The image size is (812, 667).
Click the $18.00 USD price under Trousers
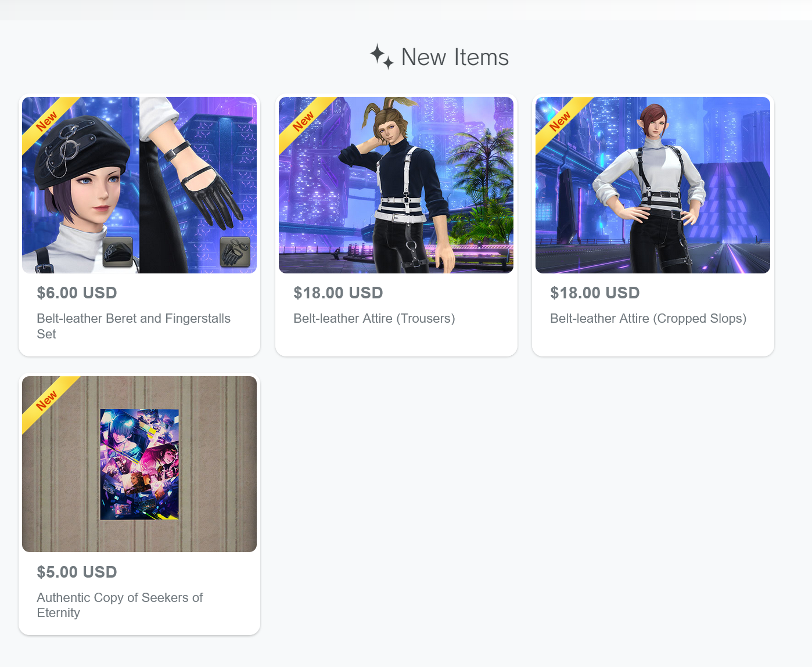[338, 293]
